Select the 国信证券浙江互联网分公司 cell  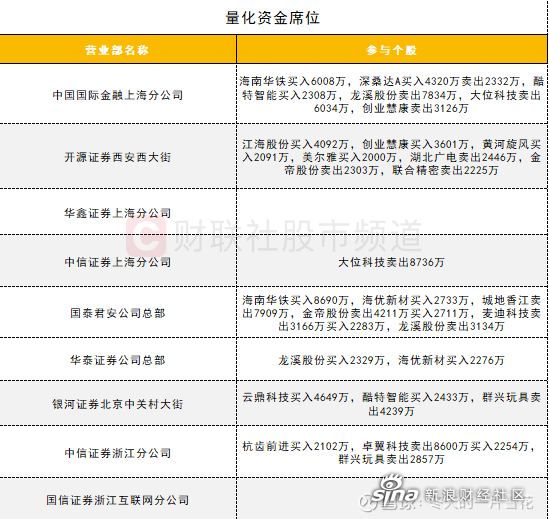[118, 499]
